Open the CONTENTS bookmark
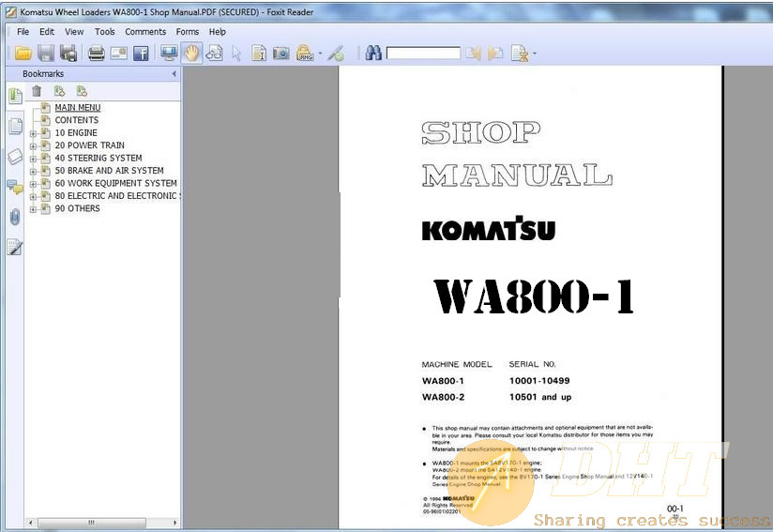 [x=76, y=120]
